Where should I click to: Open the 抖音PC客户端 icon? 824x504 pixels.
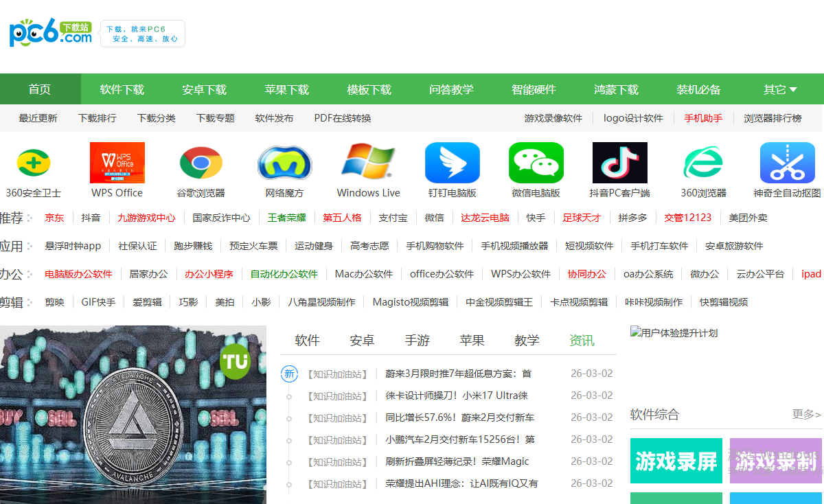pyautogui.click(x=620, y=163)
